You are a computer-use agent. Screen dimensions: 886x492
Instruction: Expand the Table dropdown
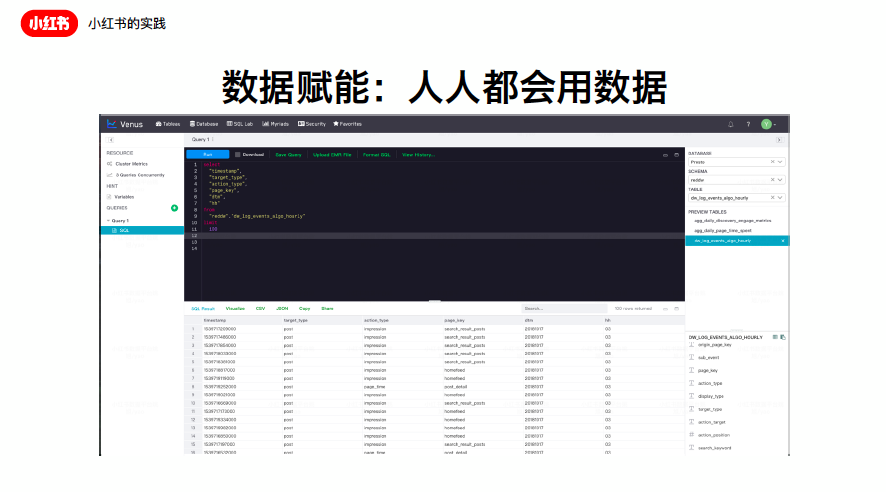point(780,198)
